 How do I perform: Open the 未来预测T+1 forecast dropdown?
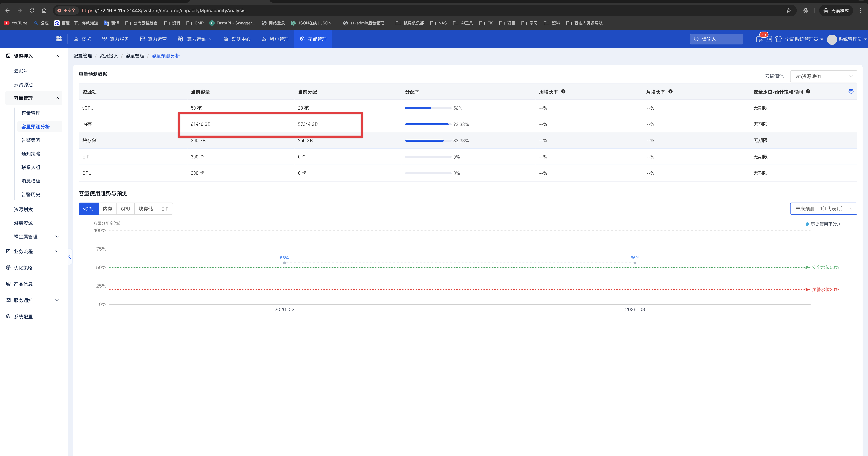pyautogui.click(x=823, y=209)
